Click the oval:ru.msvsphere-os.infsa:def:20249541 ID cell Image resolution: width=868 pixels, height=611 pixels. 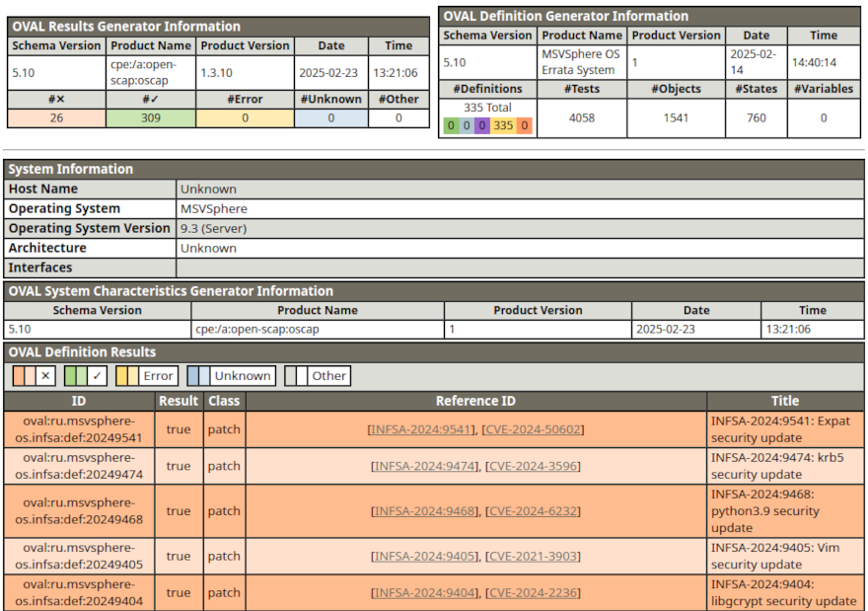[79, 430]
